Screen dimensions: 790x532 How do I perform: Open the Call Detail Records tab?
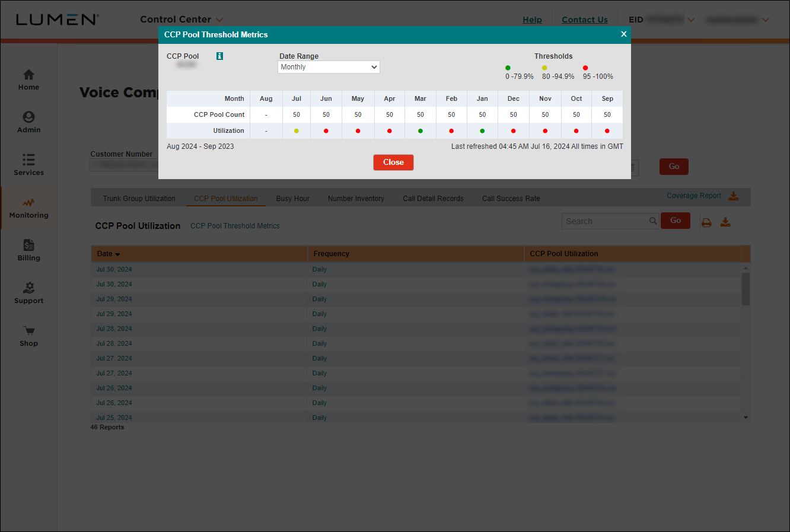coord(433,198)
